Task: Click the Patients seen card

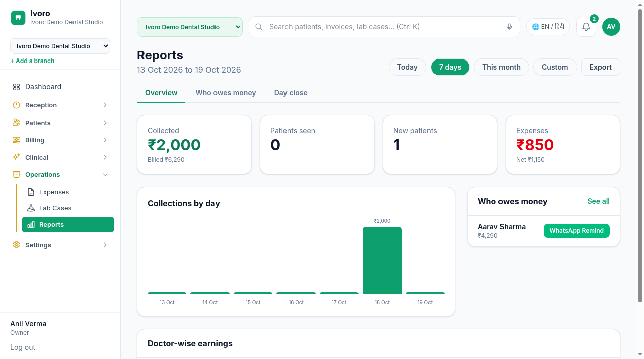Action: click(x=317, y=145)
